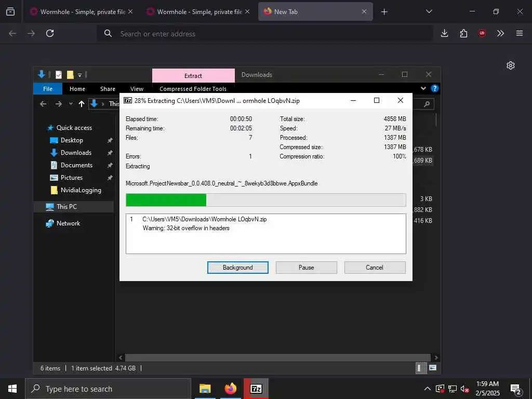
Task: Pause the 7-Zip extraction
Action: (x=306, y=268)
